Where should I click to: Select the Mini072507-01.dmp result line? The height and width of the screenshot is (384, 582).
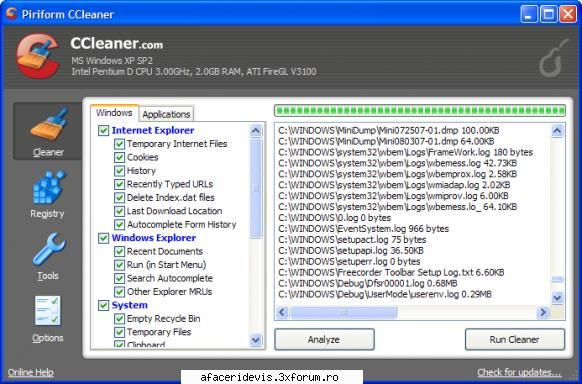(389, 131)
